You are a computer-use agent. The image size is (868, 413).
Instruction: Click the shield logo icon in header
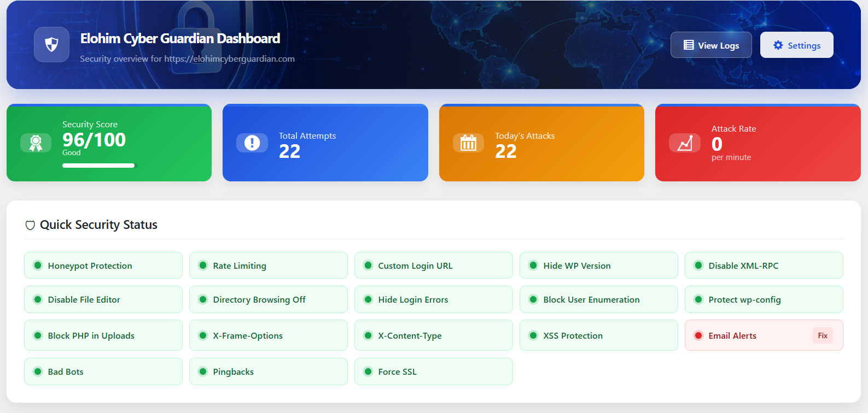51,44
